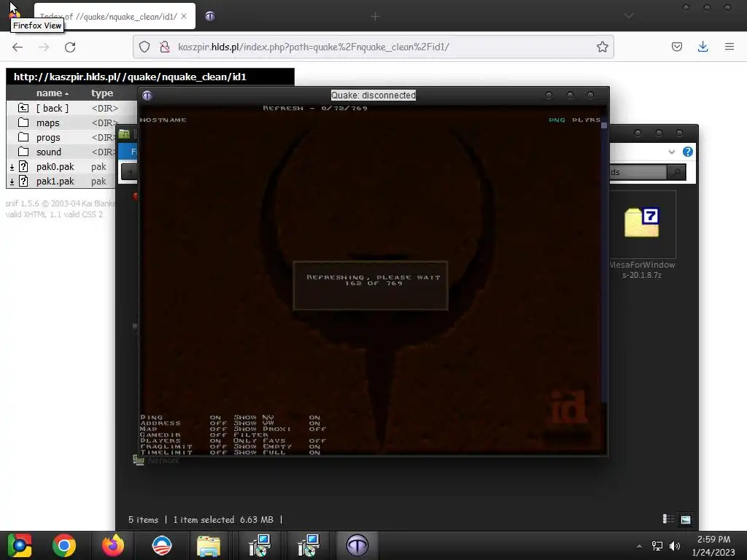Click the back folder icon in listing
The image size is (747, 560).
point(23,108)
